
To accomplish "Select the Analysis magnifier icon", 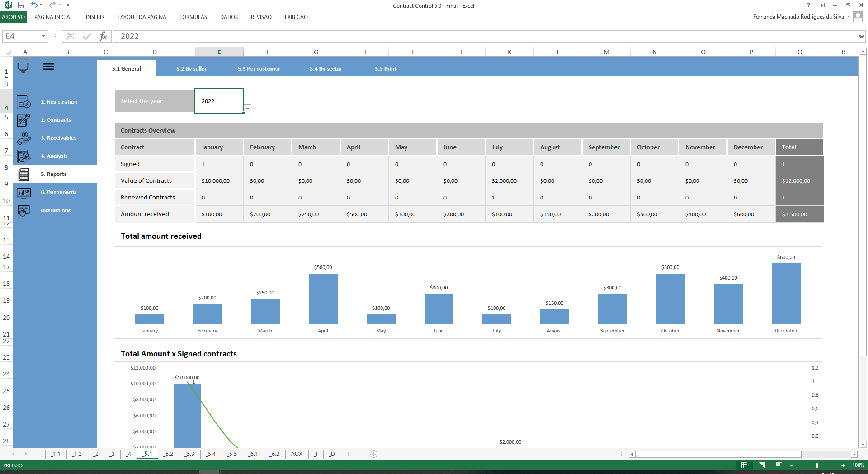I will point(24,156).
